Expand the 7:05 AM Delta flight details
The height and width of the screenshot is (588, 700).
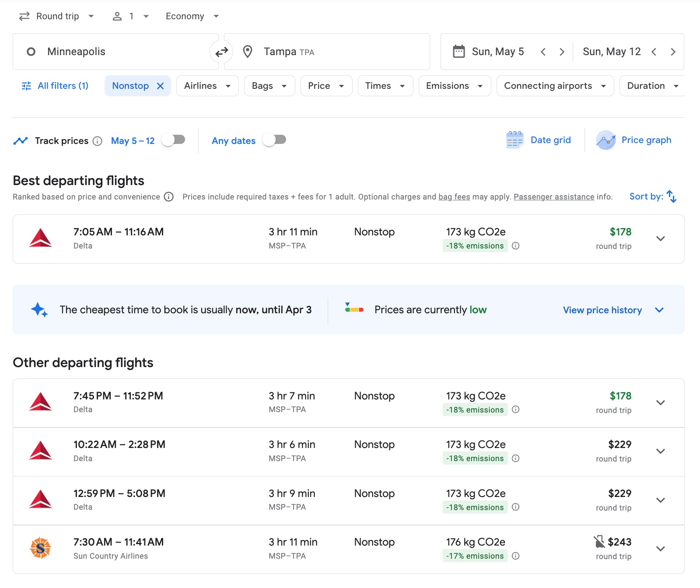coord(660,239)
